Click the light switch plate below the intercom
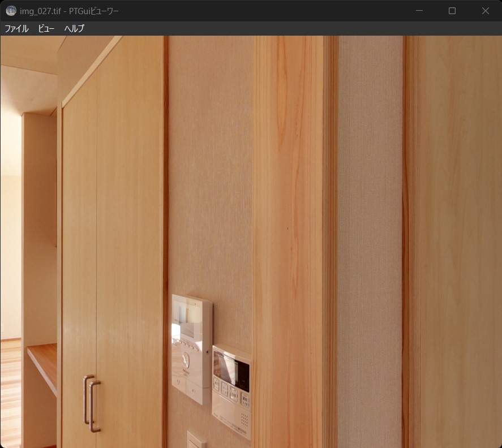The height and width of the screenshot is (448, 502). pyautogui.click(x=196, y=440)
